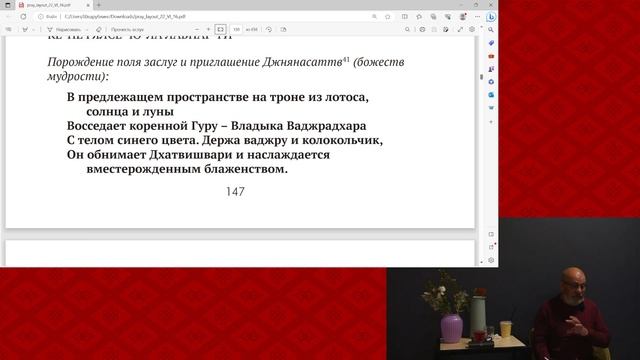This screenshot has height=360, width=640.
Task: Click text "Восседает коренной Гуру"
Action: coord(142,126)
